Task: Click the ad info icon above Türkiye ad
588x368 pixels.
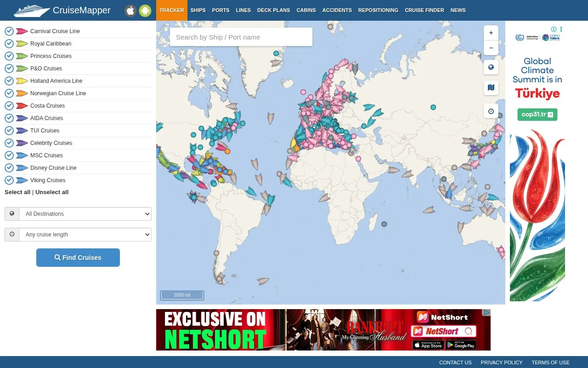Action: pyautogui.click(x=554, y=29)
